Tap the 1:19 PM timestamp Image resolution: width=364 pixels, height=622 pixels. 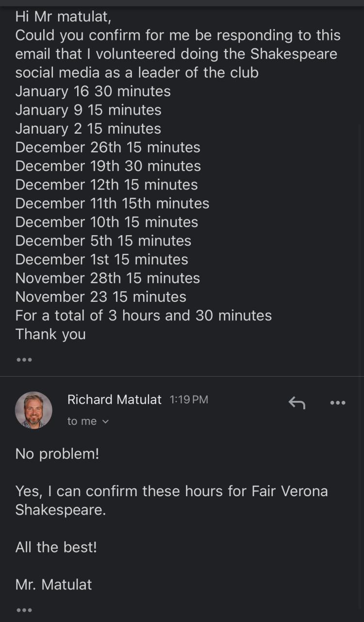(189, 399)
